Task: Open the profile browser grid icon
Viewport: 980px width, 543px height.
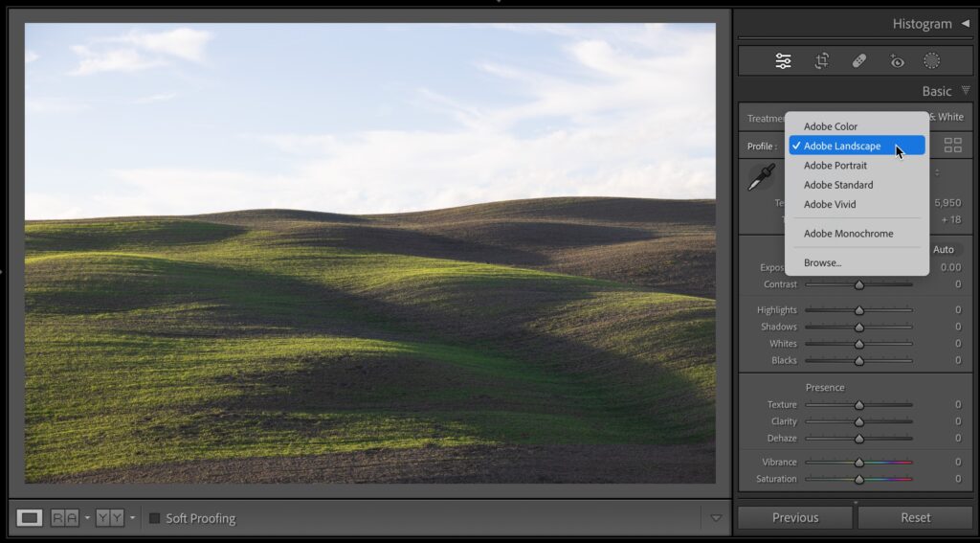Action: pyautogui.click(x=953, y=146)
